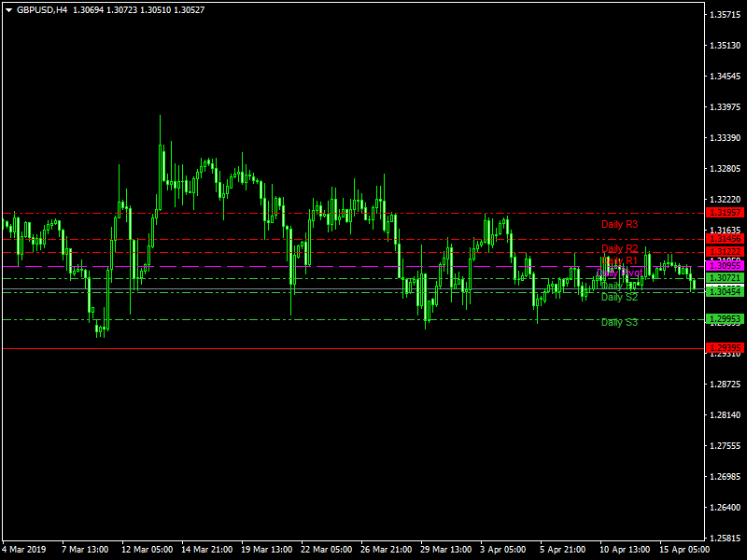Screen dimensions: 747x560
Task: Select the Daily R2 pivot label
Action: (619, 249)
